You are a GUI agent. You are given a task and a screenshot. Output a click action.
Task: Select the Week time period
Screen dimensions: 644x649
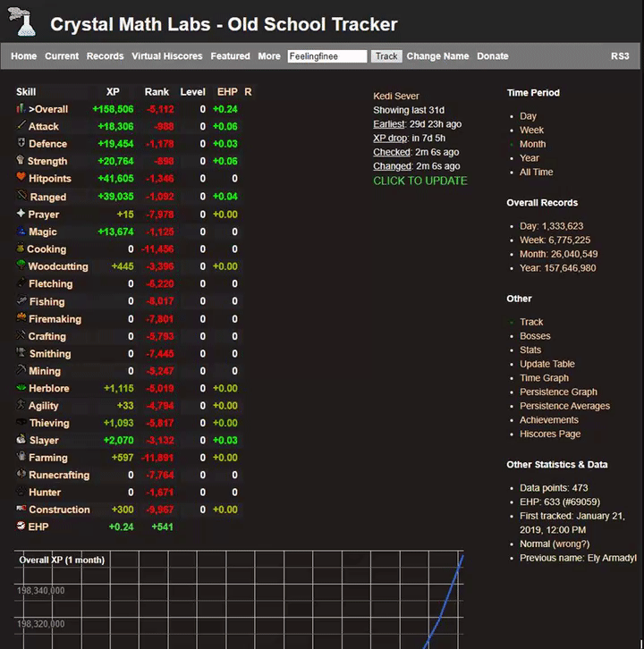(x=532, y=130)
